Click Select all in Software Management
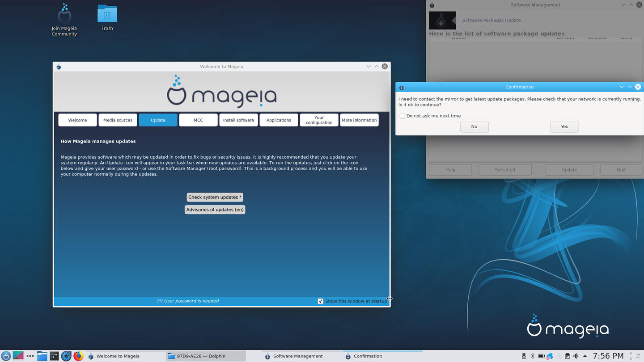This screenshot has height=362, width=644. pyautogui.click(x=505, y=170)
